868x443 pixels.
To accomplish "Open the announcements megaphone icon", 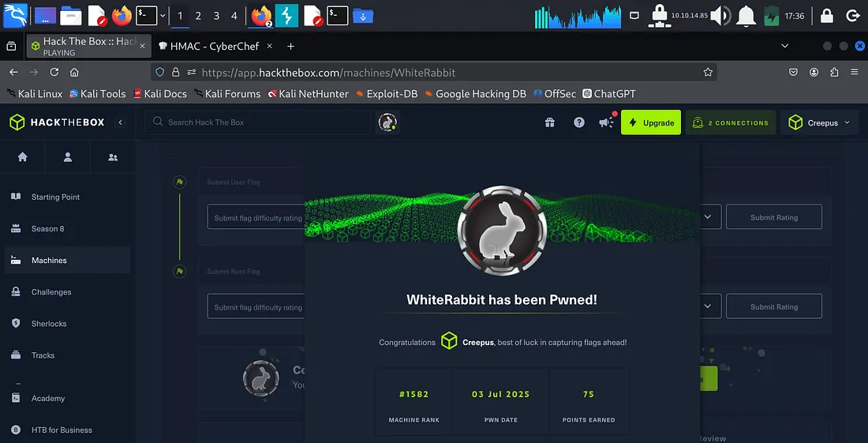I will click(x=607, y=122).
